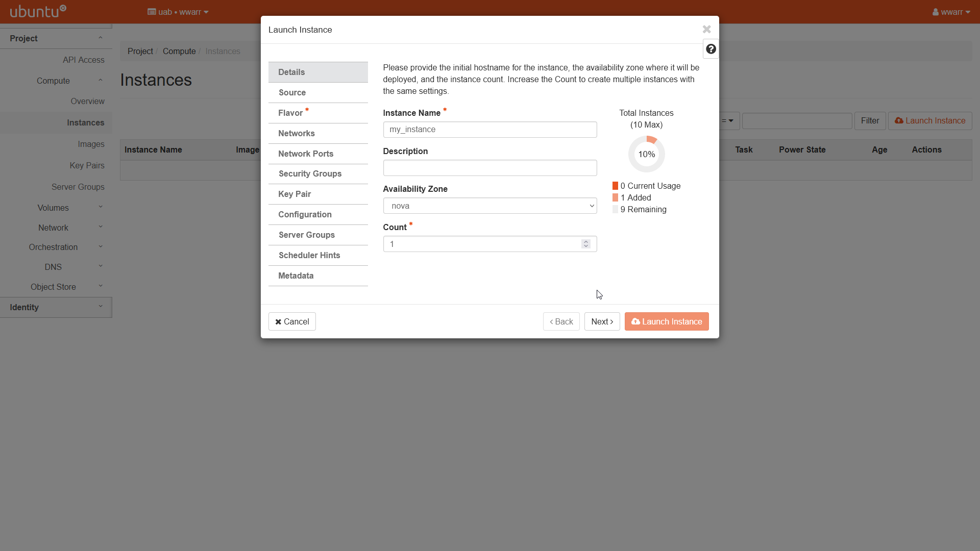Open API Access in sidebar
The width and height of the screenshot is (980, 551).
[x=83, y=60]
